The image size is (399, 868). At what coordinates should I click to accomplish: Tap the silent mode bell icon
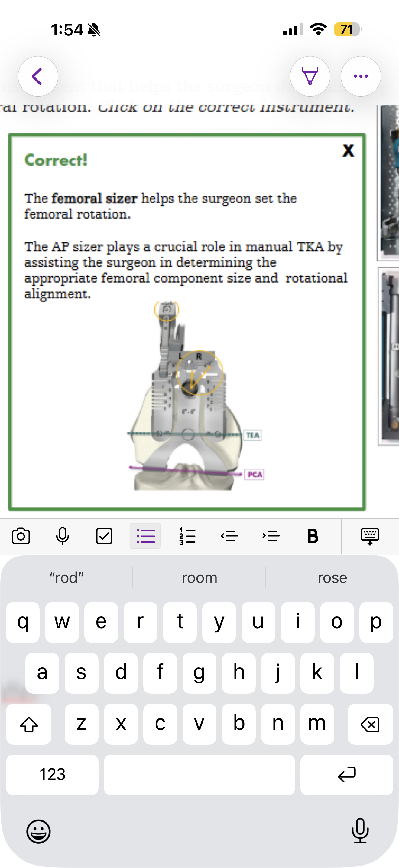[94, 30]
